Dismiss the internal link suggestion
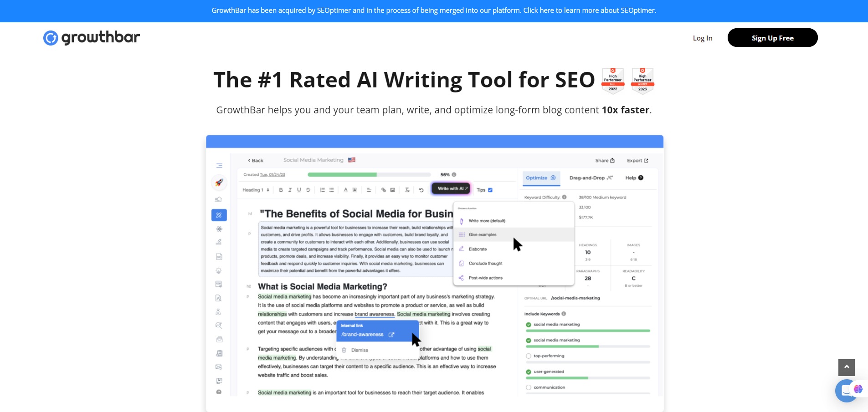 click(x=355, y=350)
